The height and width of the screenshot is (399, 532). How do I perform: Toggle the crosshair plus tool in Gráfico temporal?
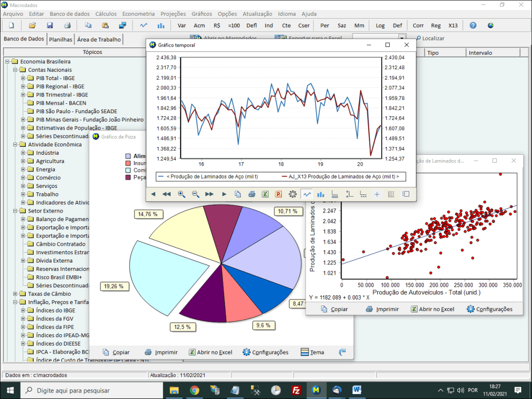coord(377,194)
